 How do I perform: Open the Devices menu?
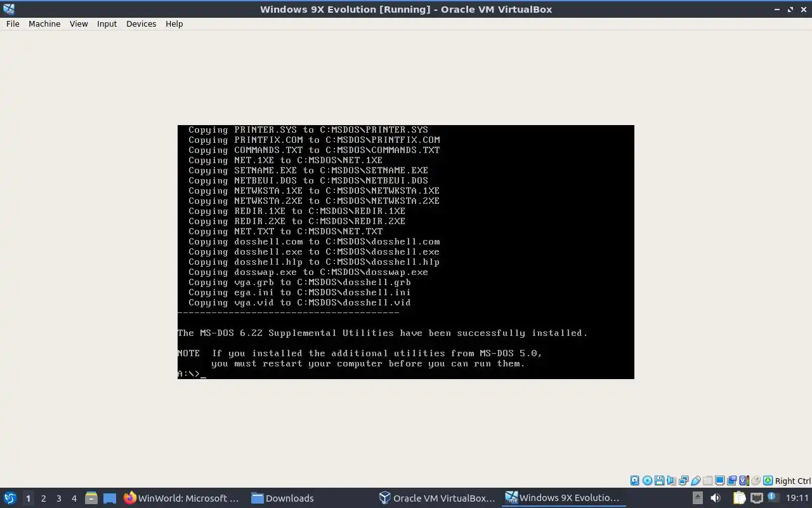click(141, 23)
